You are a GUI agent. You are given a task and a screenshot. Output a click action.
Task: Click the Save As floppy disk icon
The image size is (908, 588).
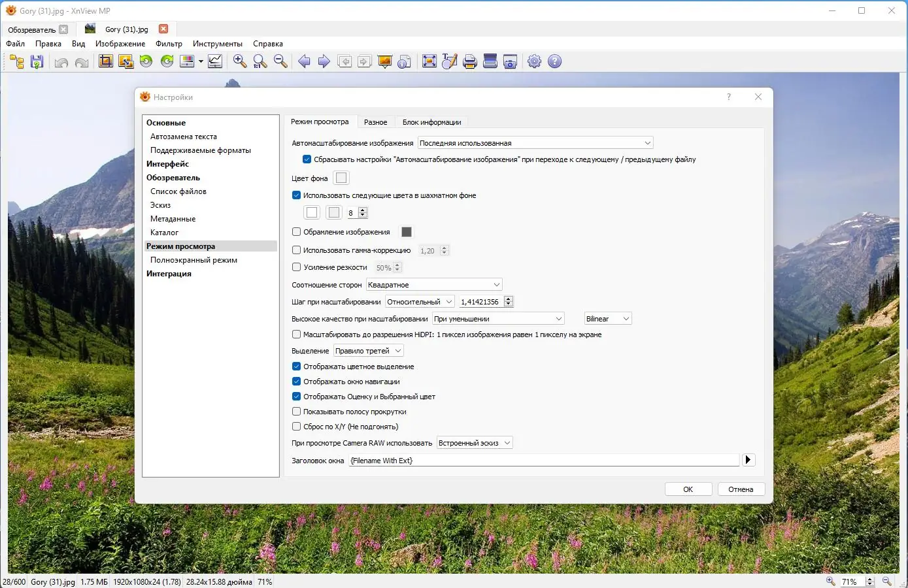click(37, 62)
